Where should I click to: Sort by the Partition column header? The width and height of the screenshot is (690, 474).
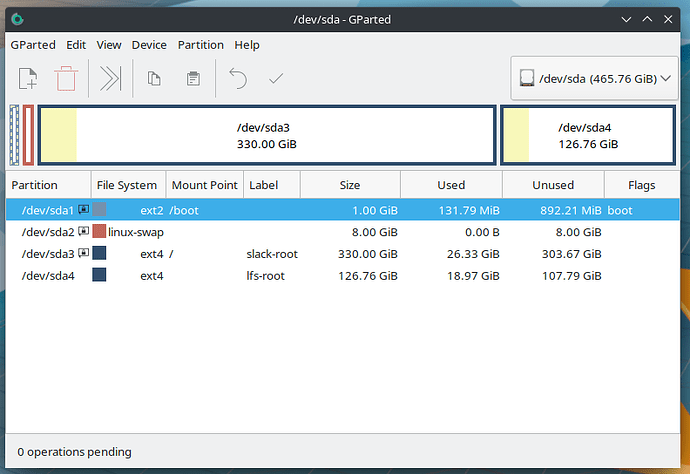click(x=48, y=185)
